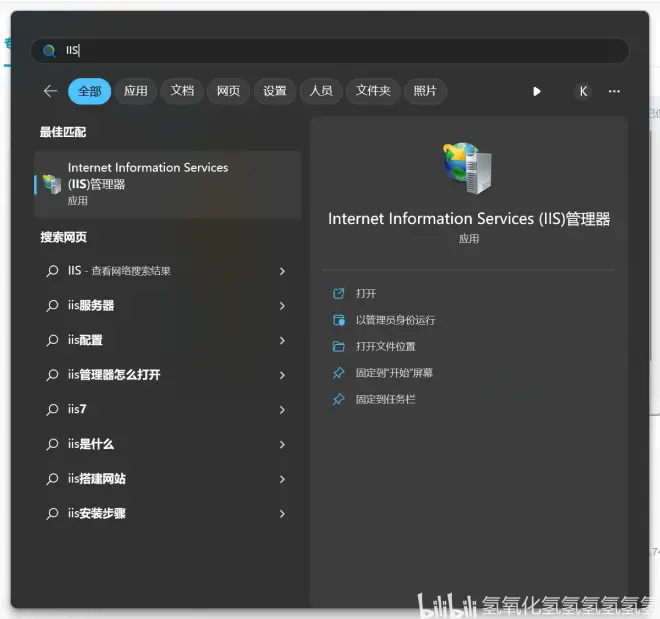Image resolution: width=660 pixels, height=619 pixels.
Task: Click the search icon beside iis服务器
Action: (x=52, y=306)
